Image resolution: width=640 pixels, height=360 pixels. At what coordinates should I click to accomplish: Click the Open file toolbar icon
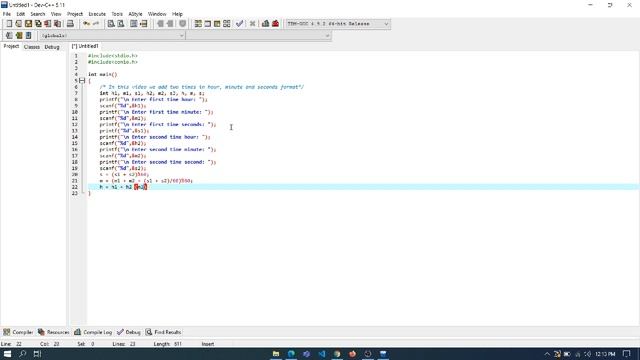[18, 24]
